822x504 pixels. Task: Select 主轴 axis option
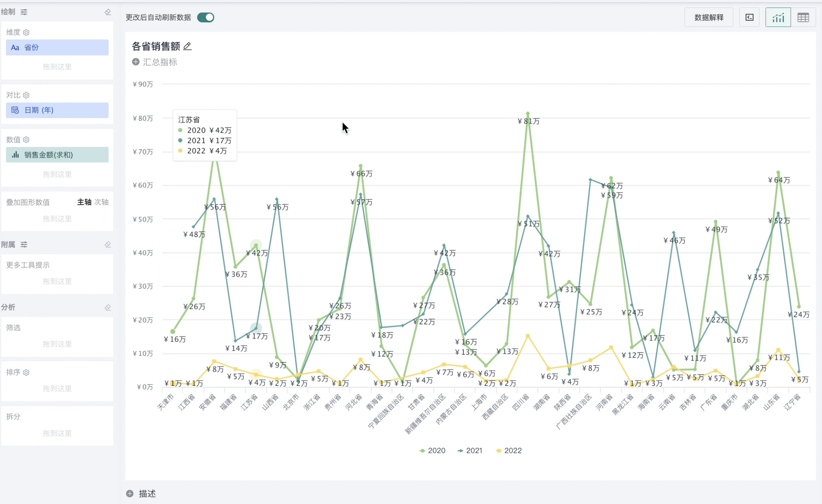point(84,202)
